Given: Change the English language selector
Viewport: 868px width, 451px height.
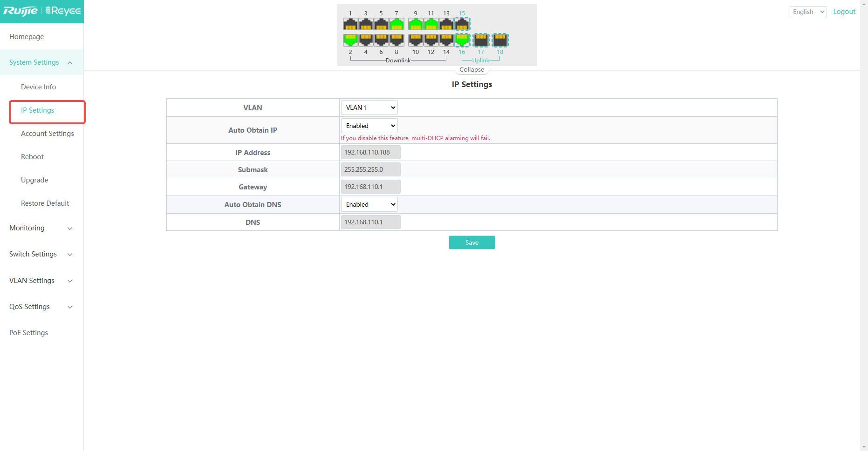Looking at the screenshot, I should [x=808, y=12].
